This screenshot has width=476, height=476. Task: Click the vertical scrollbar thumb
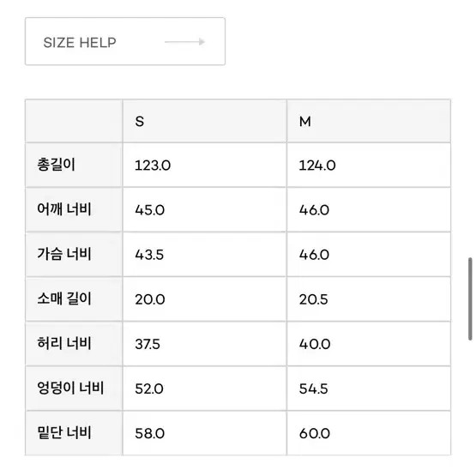coord(470,299)
